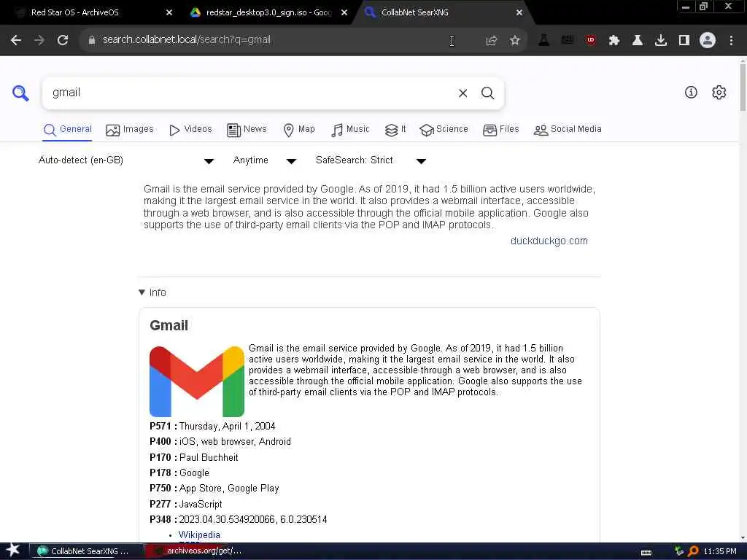Click the P348 version number row

coord(239,519)
